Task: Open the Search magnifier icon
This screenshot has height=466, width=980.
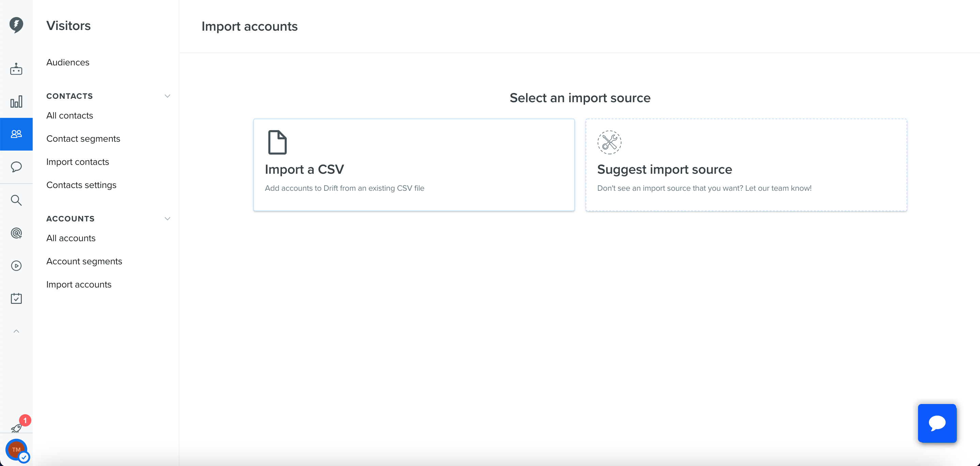Action: tap(16, 200)
